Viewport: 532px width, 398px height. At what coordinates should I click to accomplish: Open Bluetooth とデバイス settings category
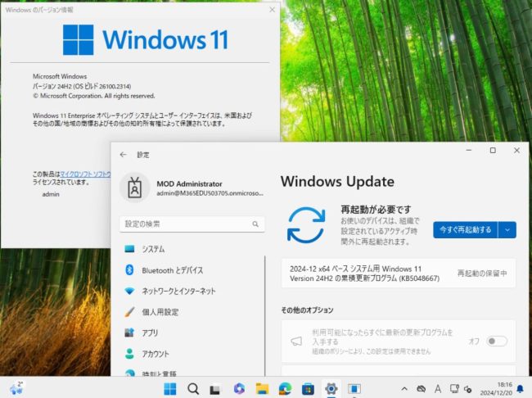click(192, 270)
